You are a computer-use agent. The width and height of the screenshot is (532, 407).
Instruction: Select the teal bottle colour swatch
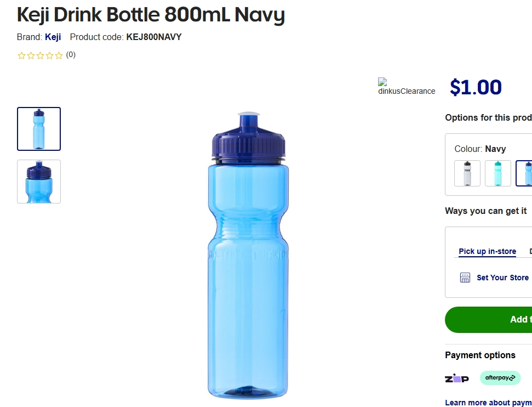pos(497,173)
